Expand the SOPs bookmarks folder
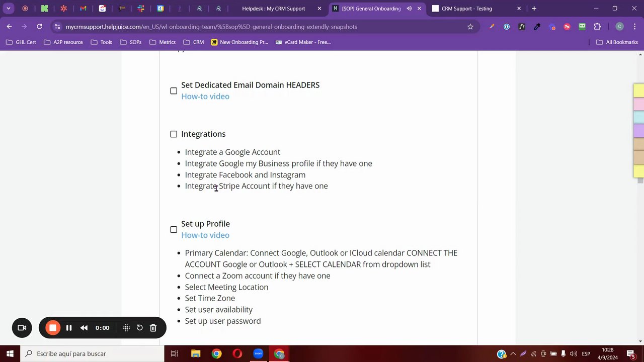This screenshot has height=362, width=644. [x=130, y=42]
